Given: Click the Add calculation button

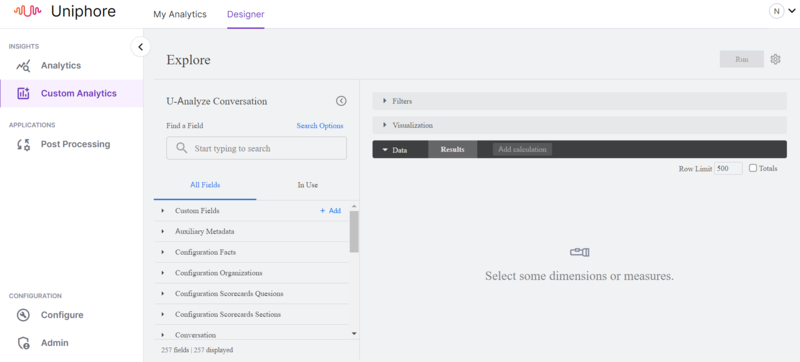Looking at the screenshot, I should pos(522,149).
